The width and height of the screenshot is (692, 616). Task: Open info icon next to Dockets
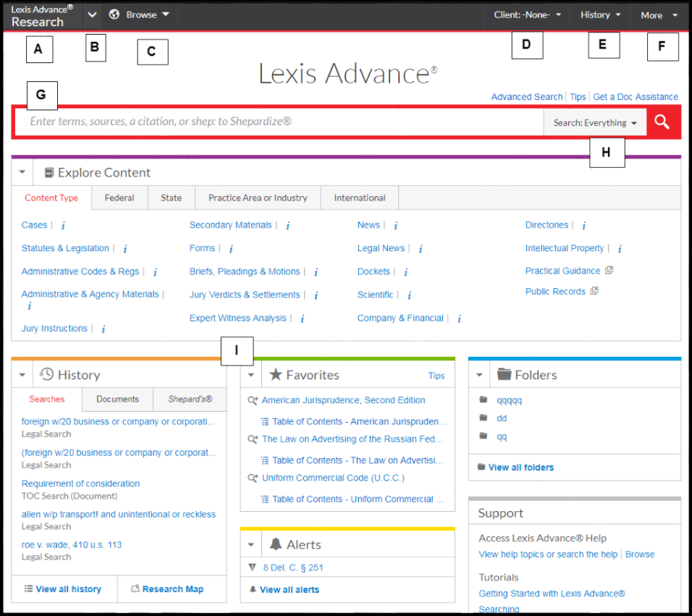pos(406,272)
